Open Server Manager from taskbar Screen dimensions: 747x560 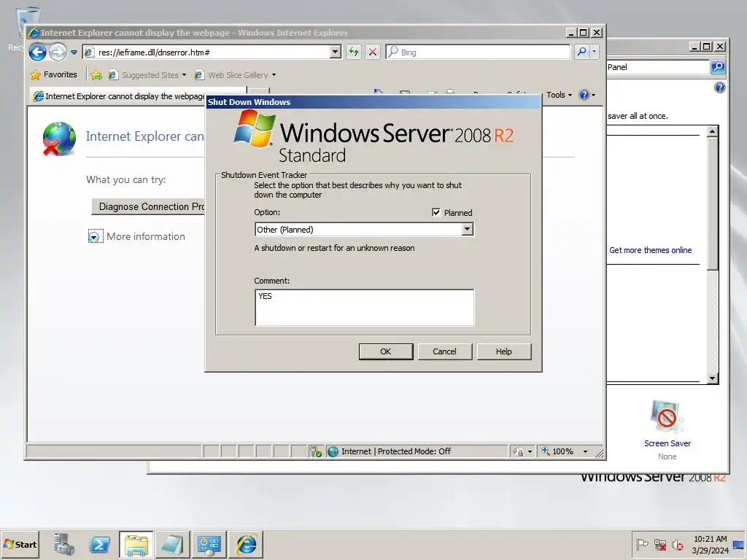point(64,544)
